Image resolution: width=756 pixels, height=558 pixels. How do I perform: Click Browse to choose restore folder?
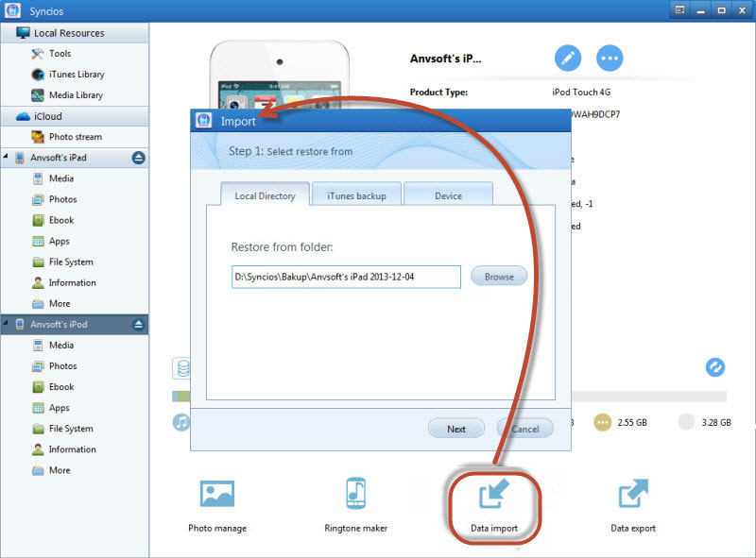[x=499, y=277]
